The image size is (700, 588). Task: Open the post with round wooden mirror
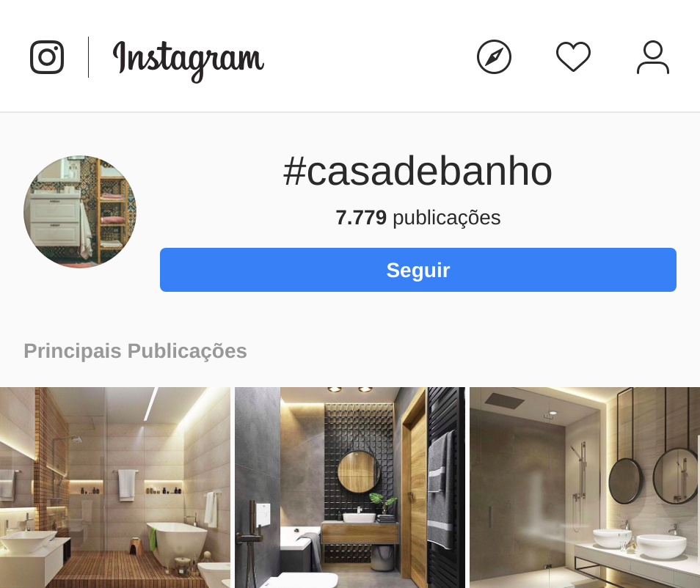point(350,488)
